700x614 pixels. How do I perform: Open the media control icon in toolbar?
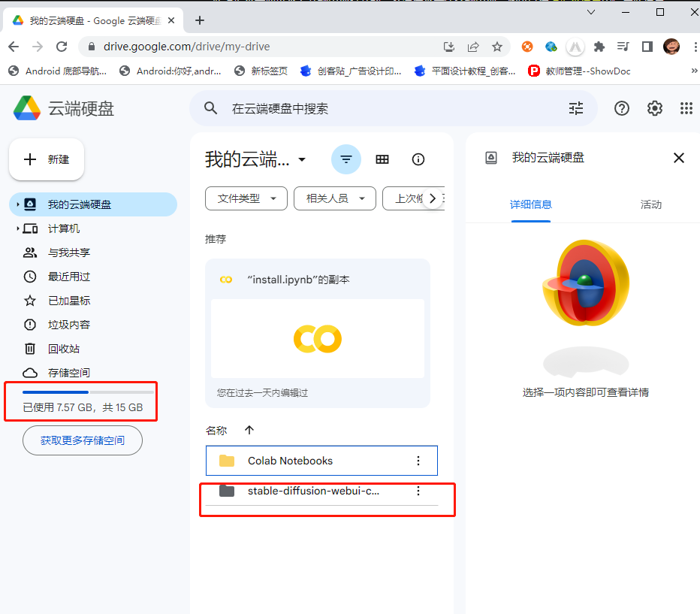point(623,47)
